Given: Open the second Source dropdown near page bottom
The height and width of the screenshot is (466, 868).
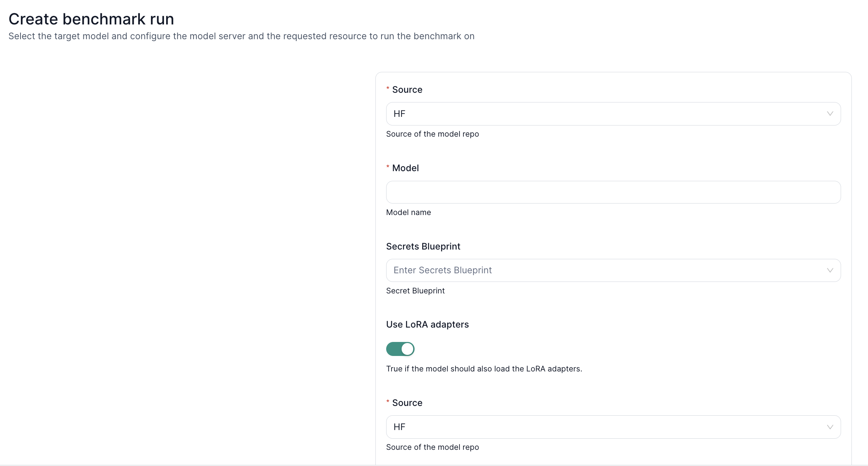Looking at the screenshot, I should click(611, 427).
